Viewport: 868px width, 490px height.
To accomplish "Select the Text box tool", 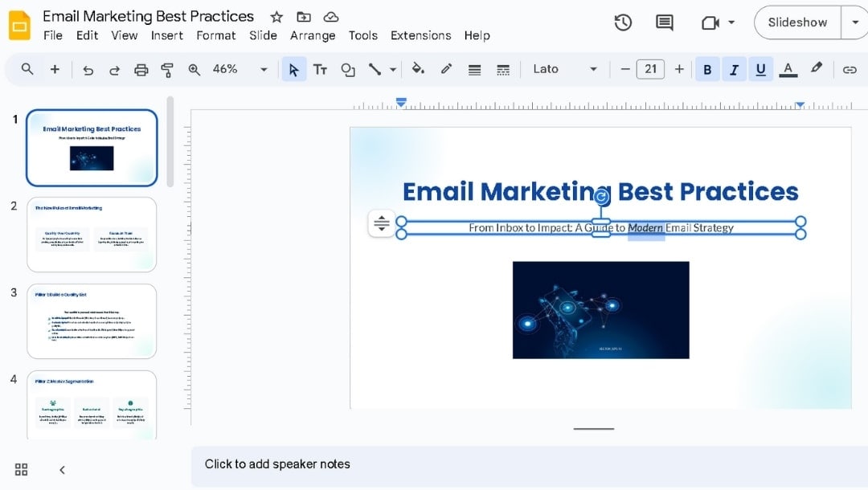I will click(320, 69).
